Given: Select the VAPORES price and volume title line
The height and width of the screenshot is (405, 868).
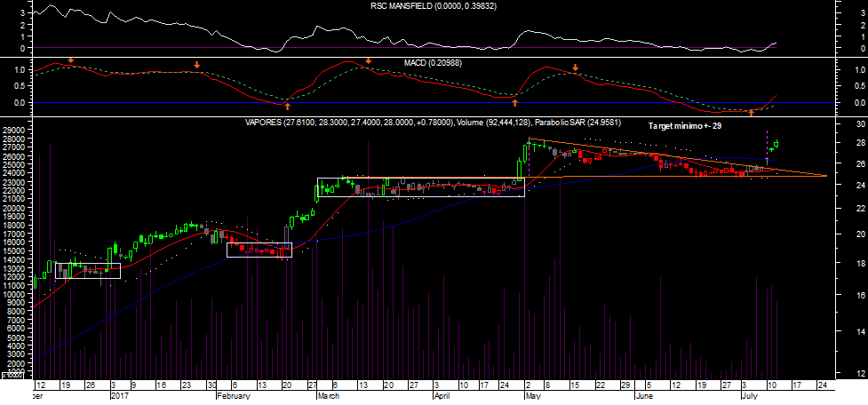Looking at the screenshot, I should click(434, 123).
